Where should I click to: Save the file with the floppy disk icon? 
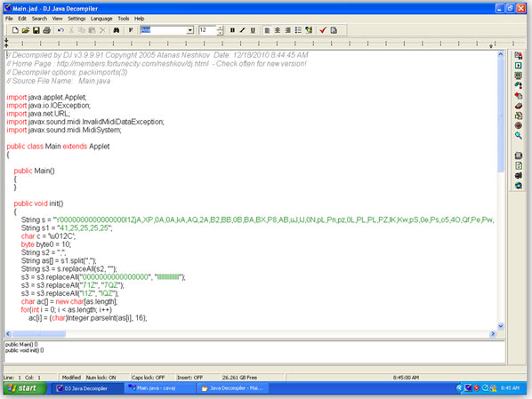coord(36,30)
